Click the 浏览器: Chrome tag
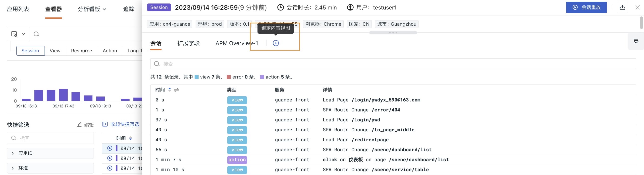The width and height of the screenshot is (644, 175). pyautogui.click(x=323, y=24)
